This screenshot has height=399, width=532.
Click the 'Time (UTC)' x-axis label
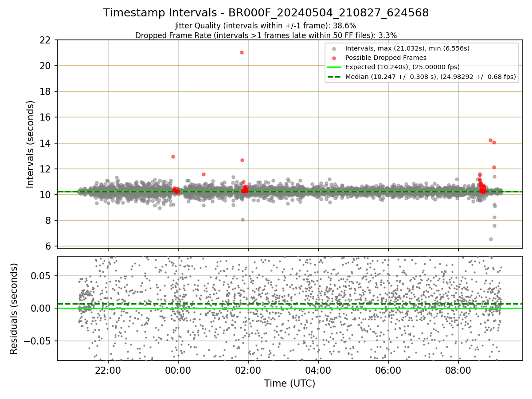(290, 383)
